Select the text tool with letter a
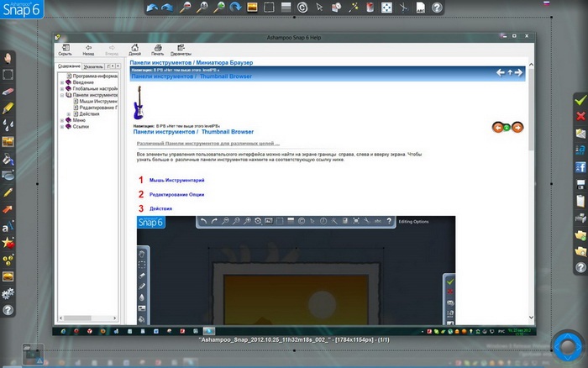Screen dimensions: 588x368 [x=8, y=227]
